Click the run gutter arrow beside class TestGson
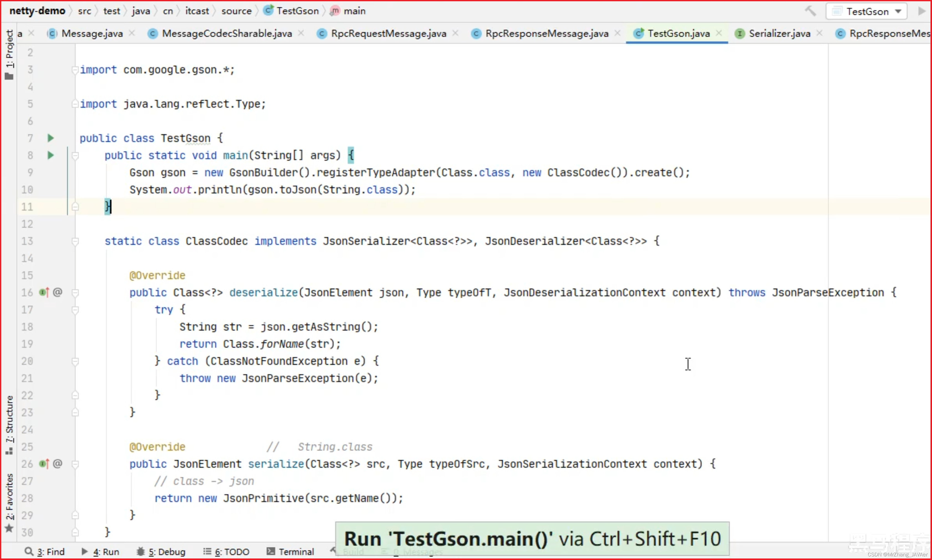 coord(50,138)
